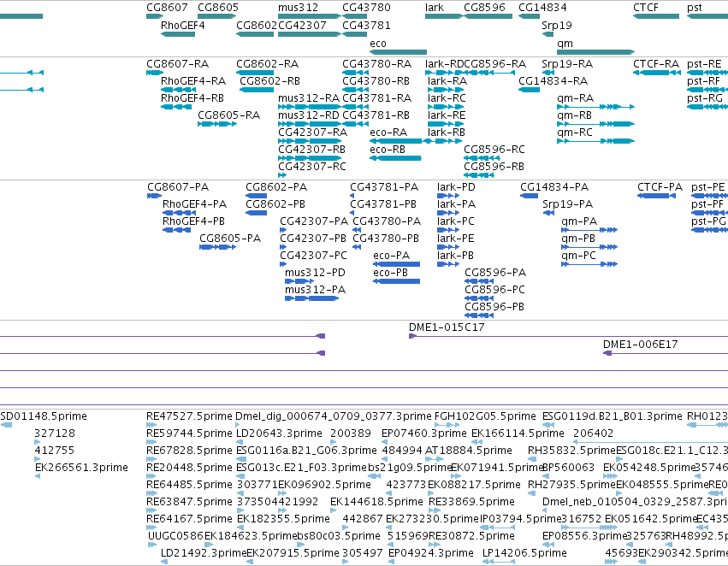Select EST EK166114.5prime
This screenshot has height=566, width=728.
tap(475, 442)
